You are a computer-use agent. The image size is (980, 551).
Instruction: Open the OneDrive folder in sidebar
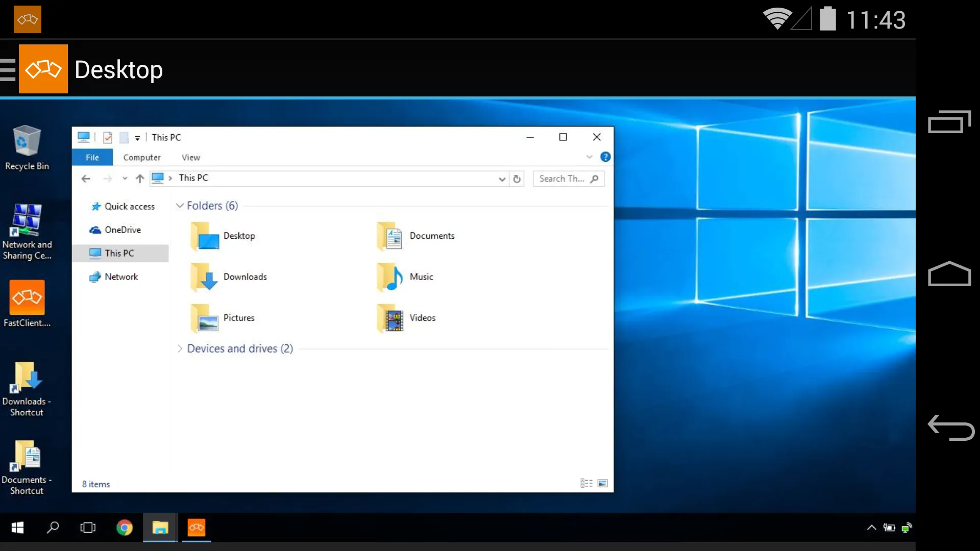[122, 230]
